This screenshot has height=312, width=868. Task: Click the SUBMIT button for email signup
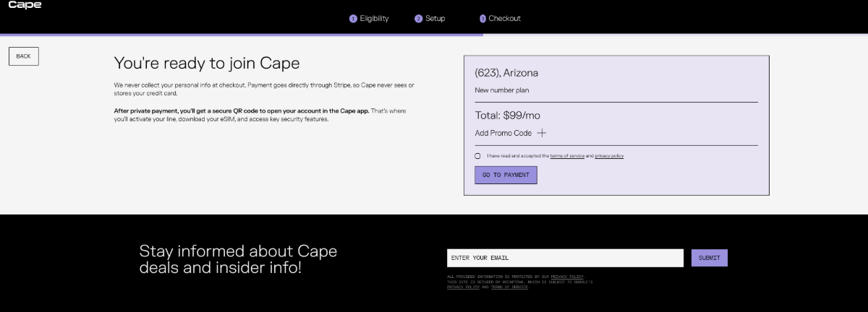(x=710, y=258)
